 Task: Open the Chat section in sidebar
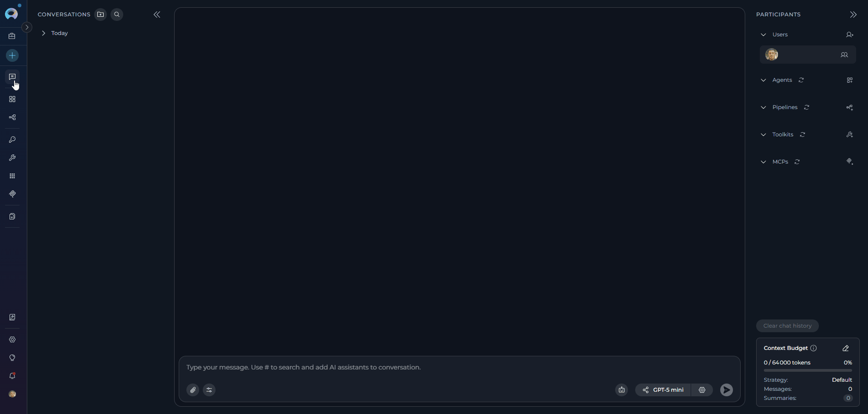click(12, 77)
